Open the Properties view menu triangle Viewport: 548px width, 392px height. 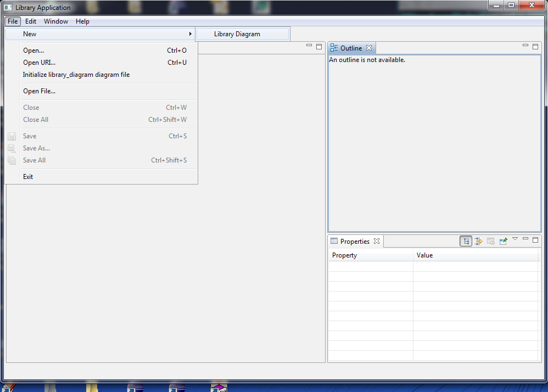coord(515,239)
